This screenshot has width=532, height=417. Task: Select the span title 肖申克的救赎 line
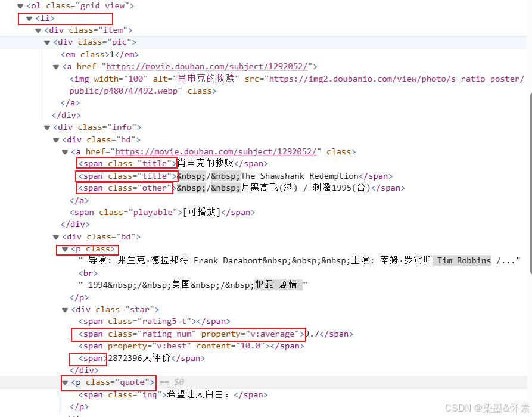[x=173, y=164]
